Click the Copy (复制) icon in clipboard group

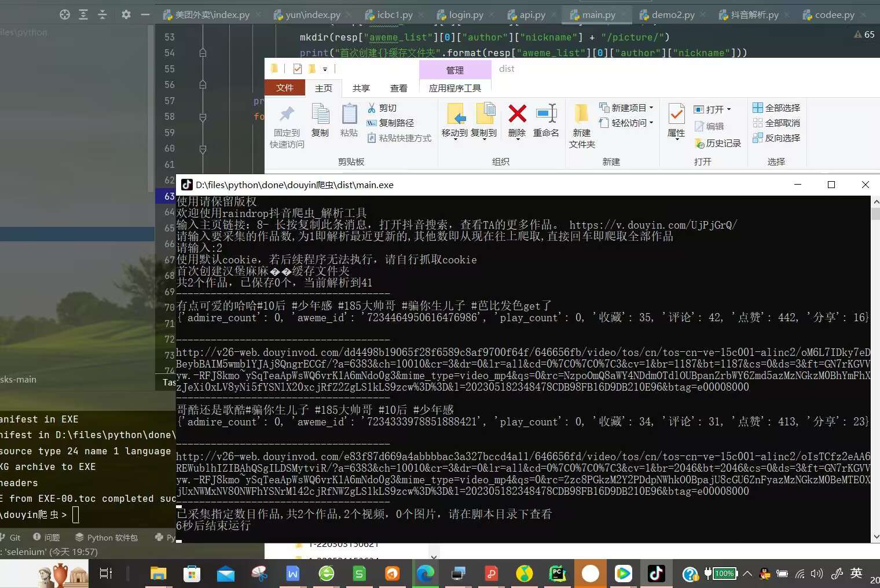[320, 114]
